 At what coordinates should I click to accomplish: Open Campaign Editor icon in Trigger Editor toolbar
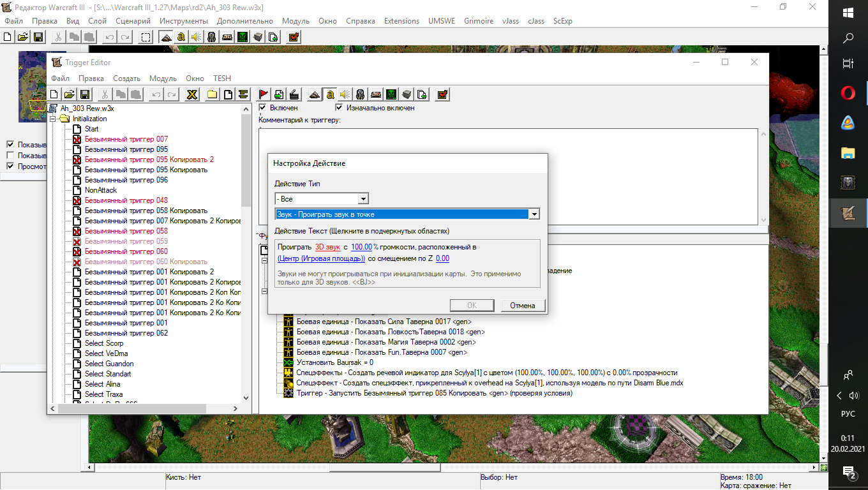coord(376,94)
